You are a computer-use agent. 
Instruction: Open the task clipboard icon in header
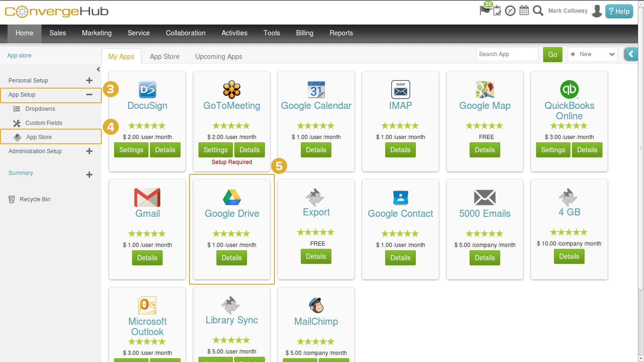[497, 10]
